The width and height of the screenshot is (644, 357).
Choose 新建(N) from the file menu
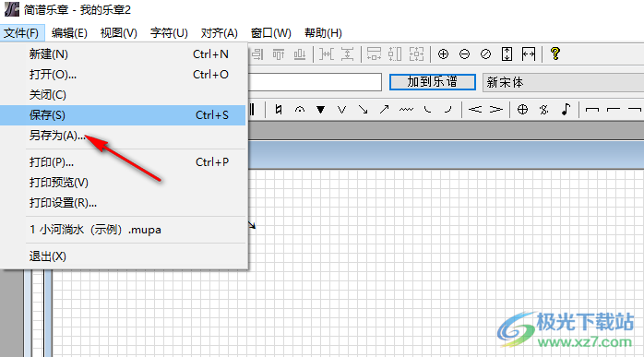[124, 54]
